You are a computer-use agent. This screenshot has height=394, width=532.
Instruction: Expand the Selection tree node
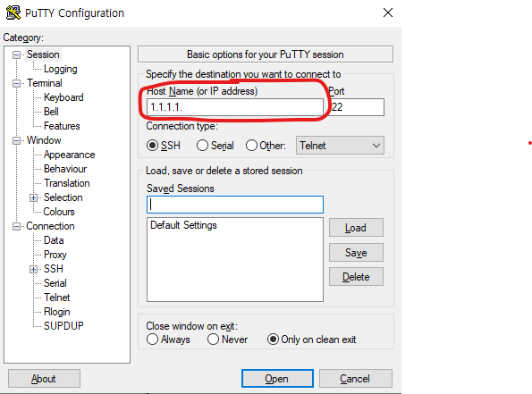coord(33,197)
